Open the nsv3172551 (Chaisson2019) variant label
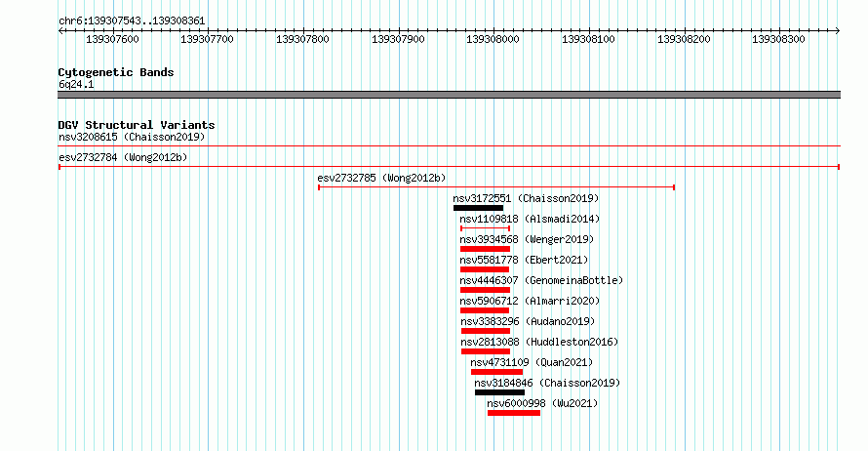 coord(526,198)
